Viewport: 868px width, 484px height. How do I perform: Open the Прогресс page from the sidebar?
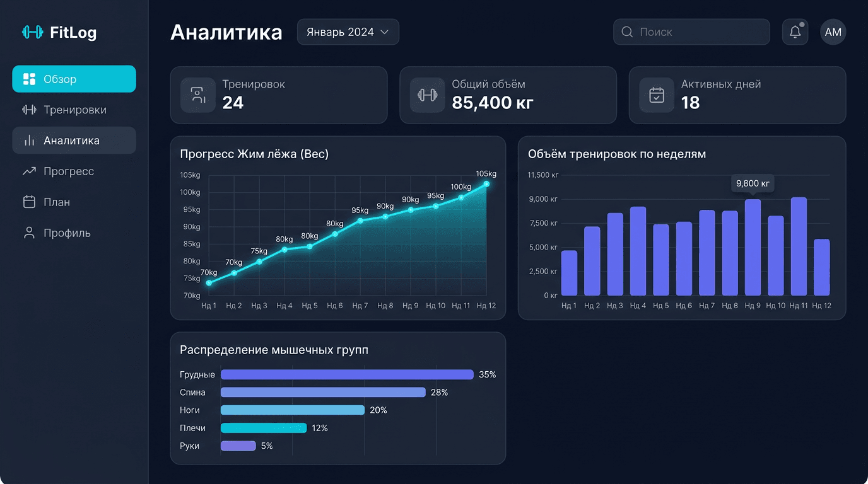[x=74, y=171]
